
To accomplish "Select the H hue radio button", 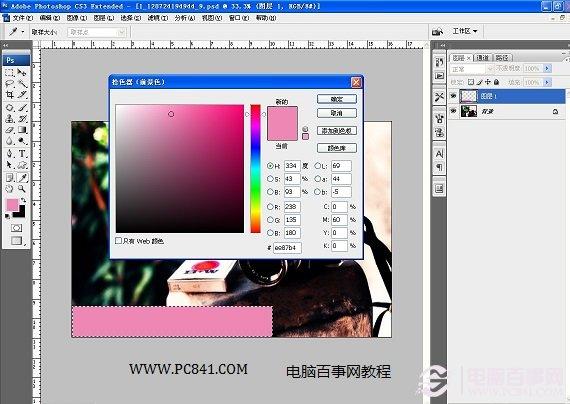I will [270, 166].
